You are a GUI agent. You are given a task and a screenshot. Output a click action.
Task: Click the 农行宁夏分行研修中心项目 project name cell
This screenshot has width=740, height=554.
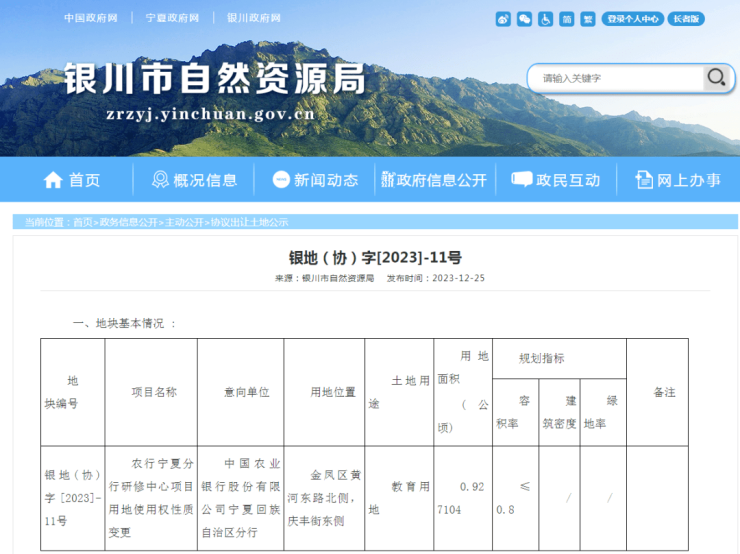click(151, 498)
